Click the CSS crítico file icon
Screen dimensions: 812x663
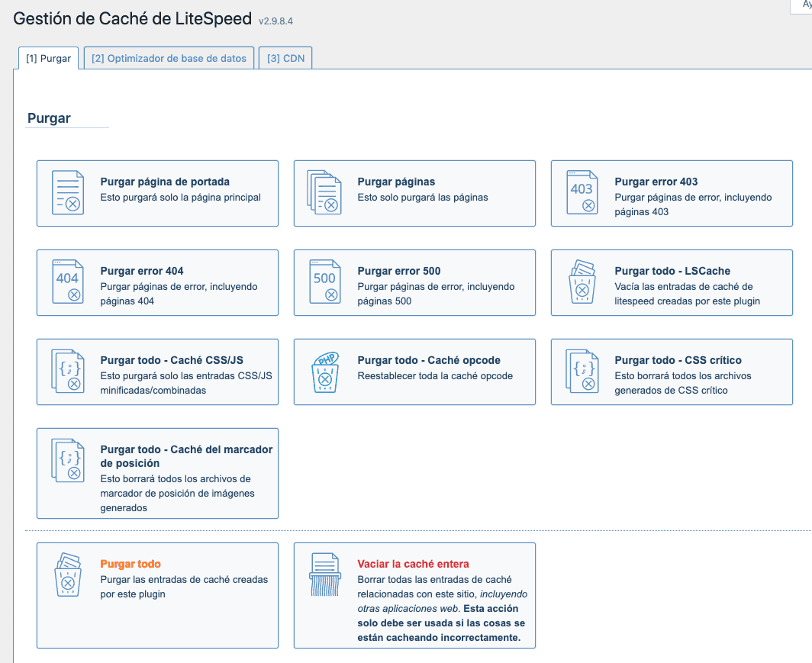point(582,372)
